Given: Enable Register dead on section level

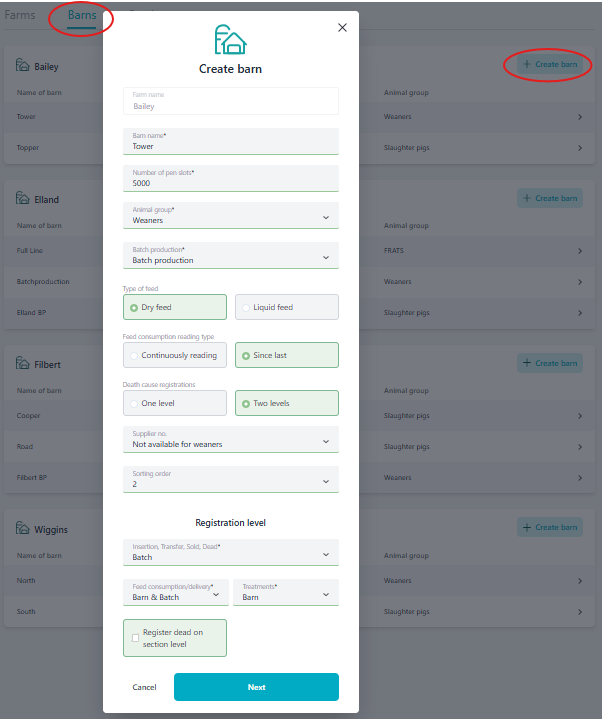Looking at the screenshot, I should (x=136, y=638).
